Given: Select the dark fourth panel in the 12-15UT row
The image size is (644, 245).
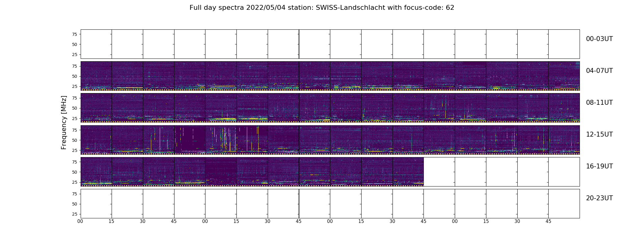Looking at the screenshot, I should [190, 140].
